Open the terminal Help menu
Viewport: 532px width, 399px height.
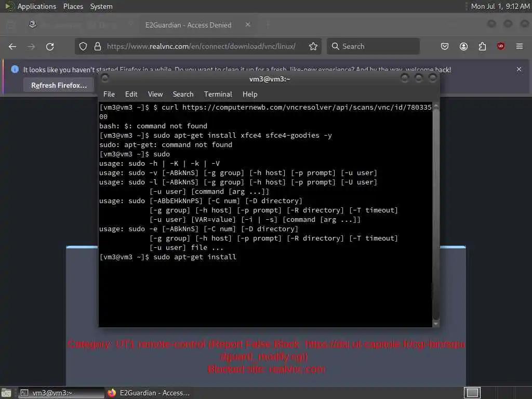pyautogui.click(x=250, y=95)
